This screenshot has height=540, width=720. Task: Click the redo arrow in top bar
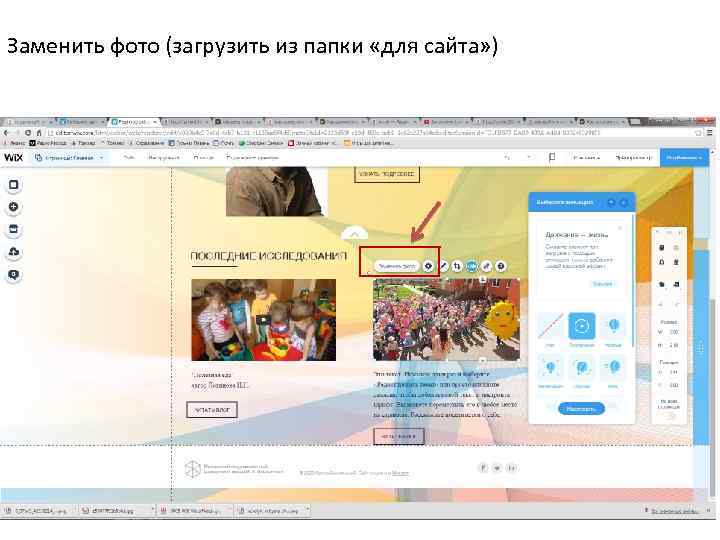[x=529, y=158]
